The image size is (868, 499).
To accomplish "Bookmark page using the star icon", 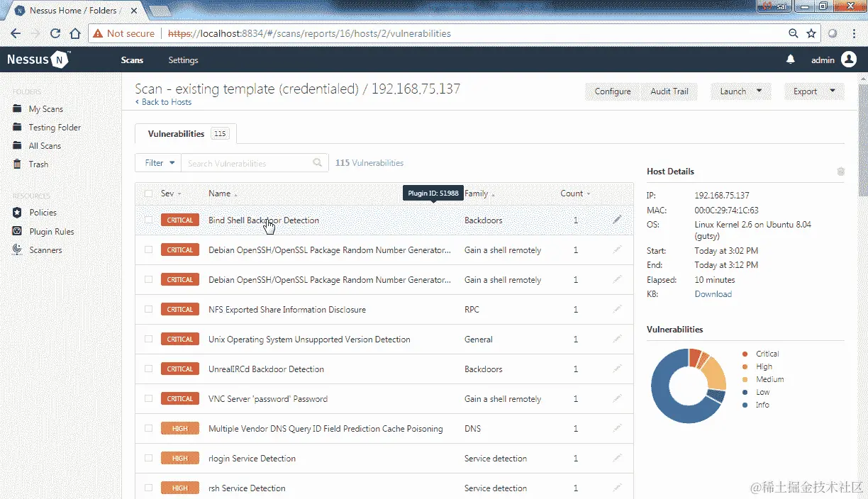I will [811, 33].
